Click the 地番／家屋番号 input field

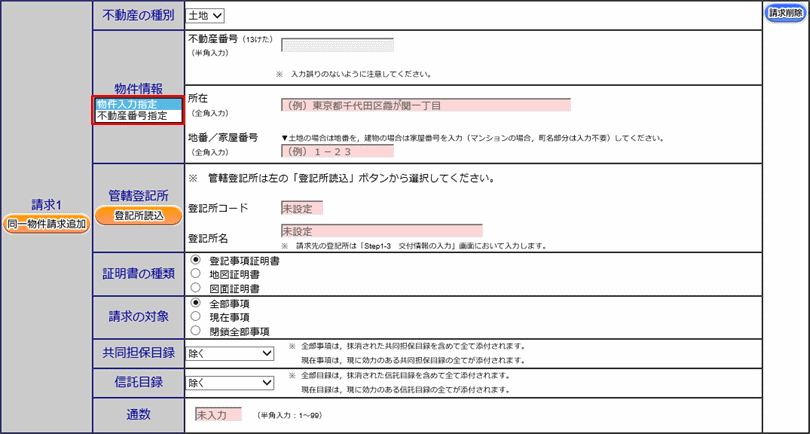pos(337,151)
